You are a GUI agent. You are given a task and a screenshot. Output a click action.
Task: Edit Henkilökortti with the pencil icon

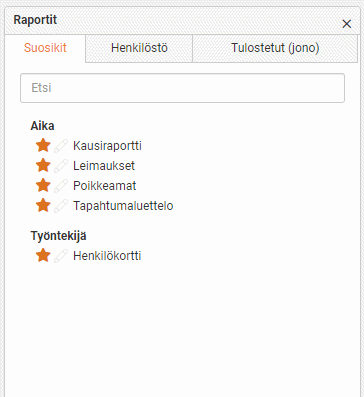(61, 256)
